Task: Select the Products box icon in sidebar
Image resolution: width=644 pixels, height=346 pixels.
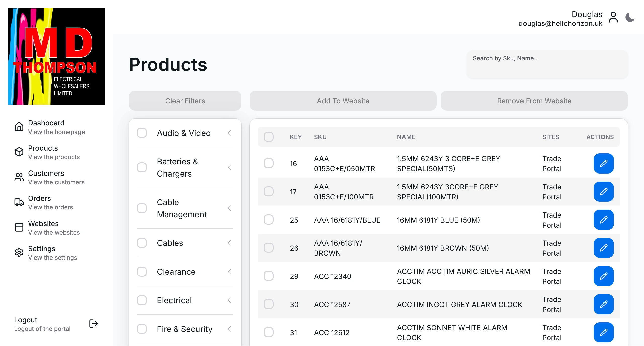Action: [19, 152]
